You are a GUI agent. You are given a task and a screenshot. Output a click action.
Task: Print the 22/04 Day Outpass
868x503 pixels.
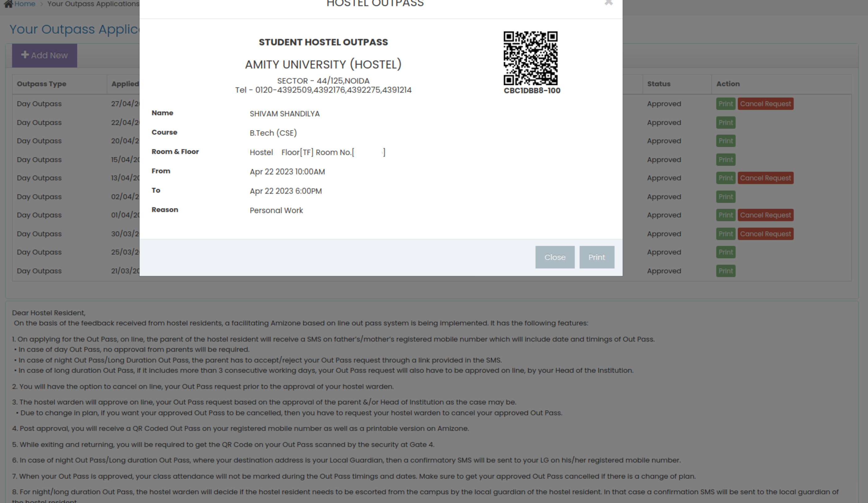(x=725, y=122)
